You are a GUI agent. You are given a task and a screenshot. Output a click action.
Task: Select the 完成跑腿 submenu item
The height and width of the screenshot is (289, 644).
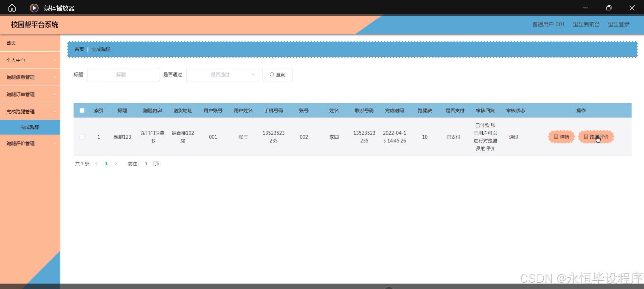pos(30,127)
